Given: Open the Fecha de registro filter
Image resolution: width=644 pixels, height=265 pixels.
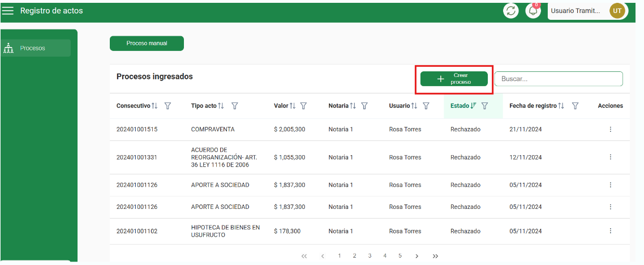Looking at the screenshot, I should pos(575,106).
